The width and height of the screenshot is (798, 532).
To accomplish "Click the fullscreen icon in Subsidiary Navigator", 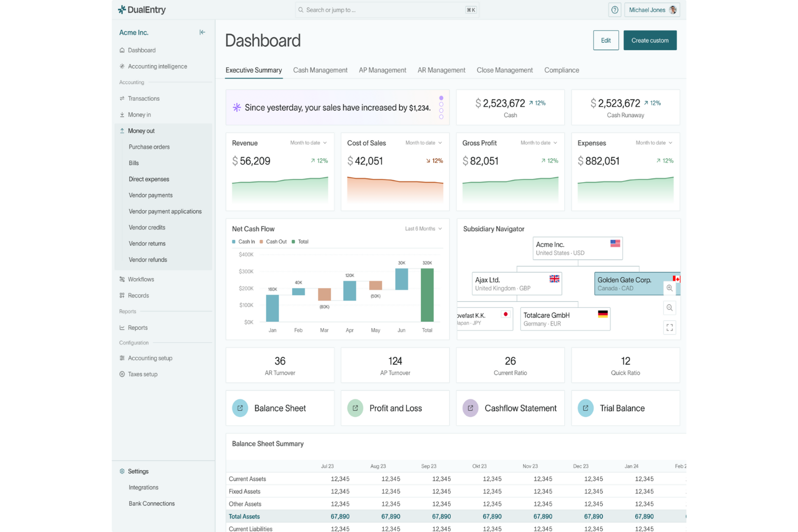I will coord(670,327).
